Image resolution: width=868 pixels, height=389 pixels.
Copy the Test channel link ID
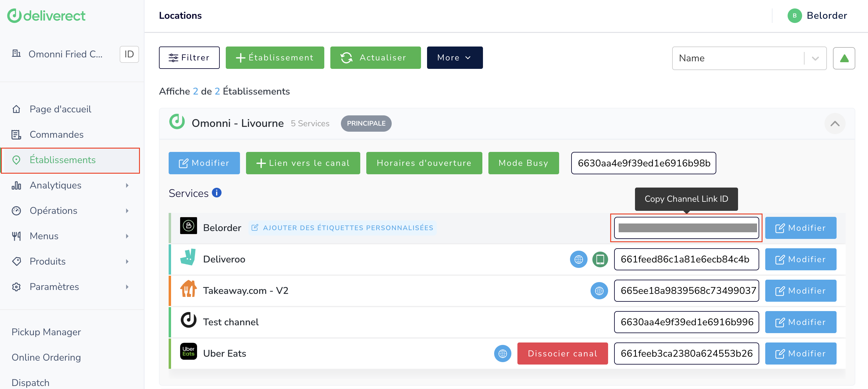tap(686, 322)
